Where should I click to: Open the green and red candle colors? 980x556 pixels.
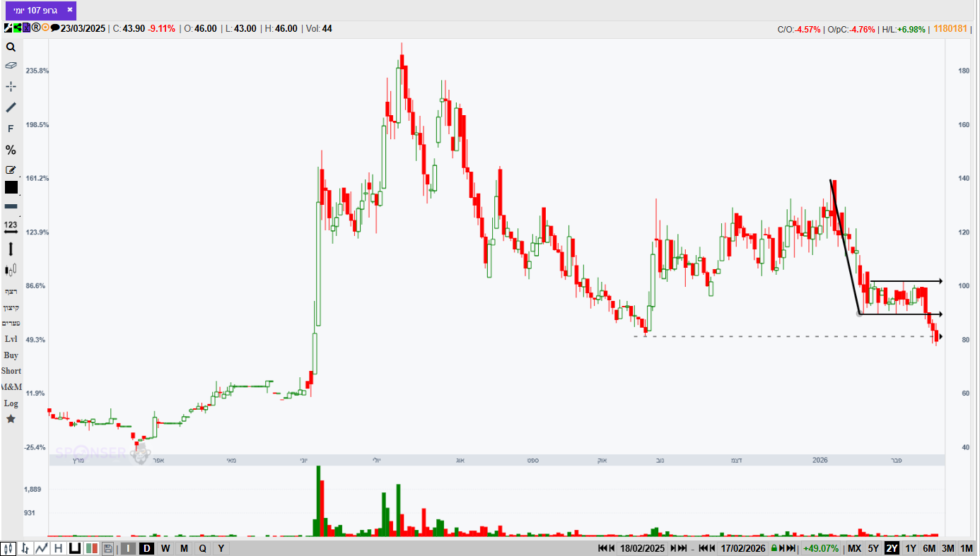point(91,548)
